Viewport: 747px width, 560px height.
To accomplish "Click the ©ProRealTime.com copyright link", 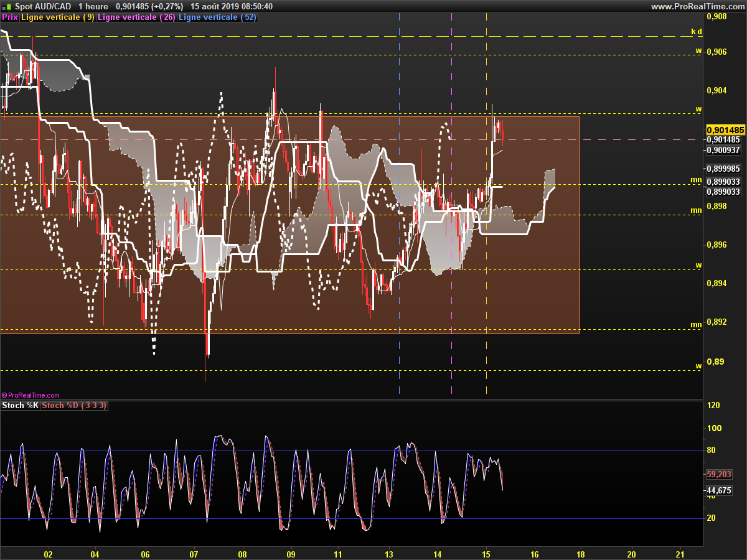I will 31,395.
